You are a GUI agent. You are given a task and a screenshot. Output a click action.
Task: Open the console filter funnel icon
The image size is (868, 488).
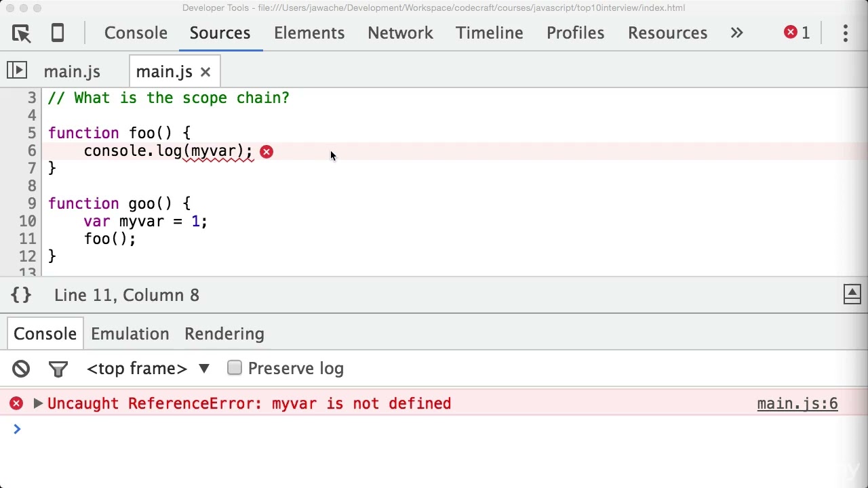click(x=58, y=369)
